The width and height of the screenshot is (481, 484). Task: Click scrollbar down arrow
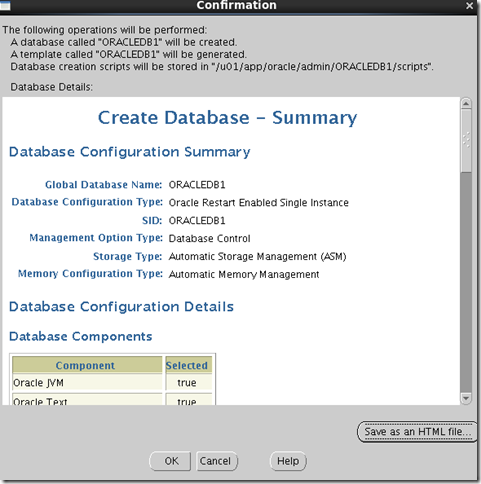(466, 398)
